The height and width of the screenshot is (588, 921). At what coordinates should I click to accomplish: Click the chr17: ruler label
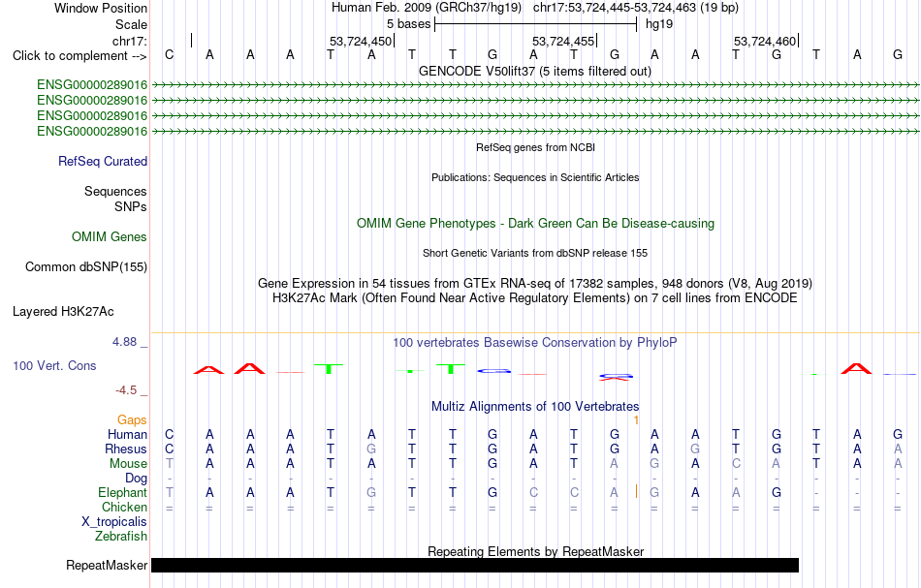[129, 41]
